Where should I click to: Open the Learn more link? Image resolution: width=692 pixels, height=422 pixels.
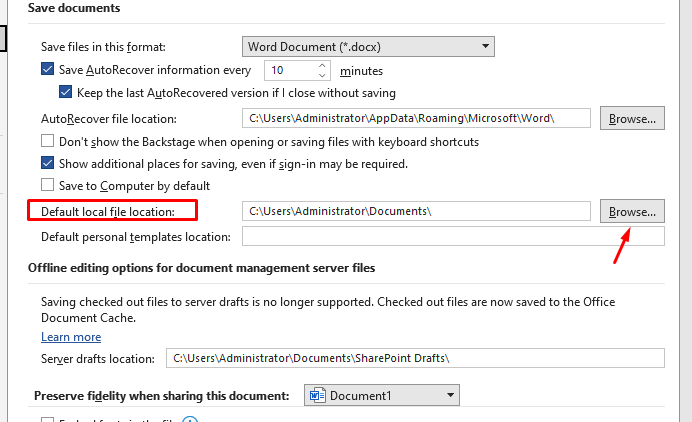[x=71, y=337]
